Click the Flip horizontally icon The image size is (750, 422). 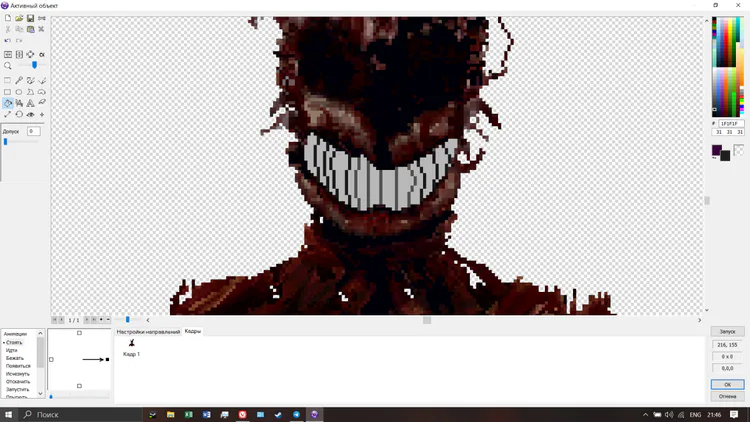coord(8,55)
